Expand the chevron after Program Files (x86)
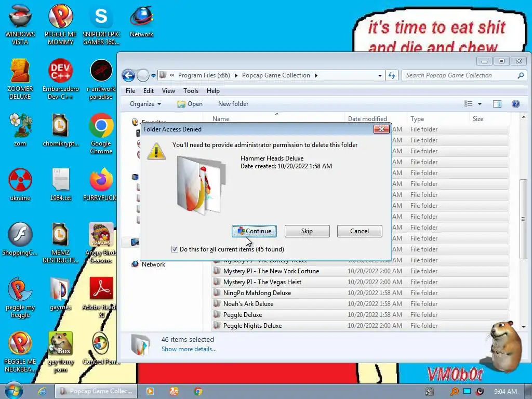Screen dimensions: 532x399 click(236, 75)
